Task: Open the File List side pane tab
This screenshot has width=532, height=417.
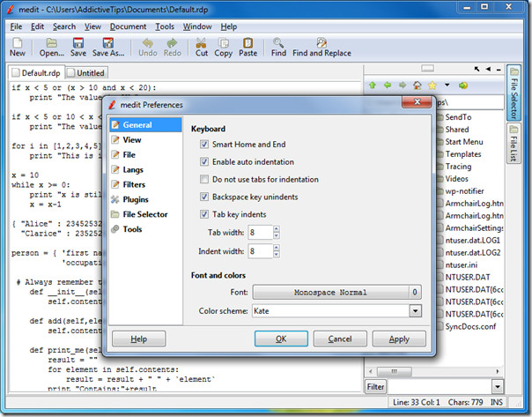Action: click(x=514, y=143)
